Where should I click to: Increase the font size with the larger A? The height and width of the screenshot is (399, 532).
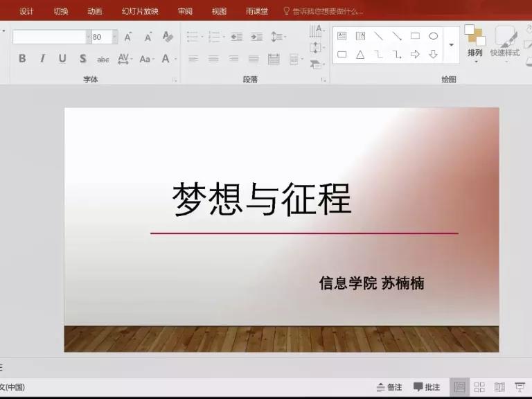128,37
